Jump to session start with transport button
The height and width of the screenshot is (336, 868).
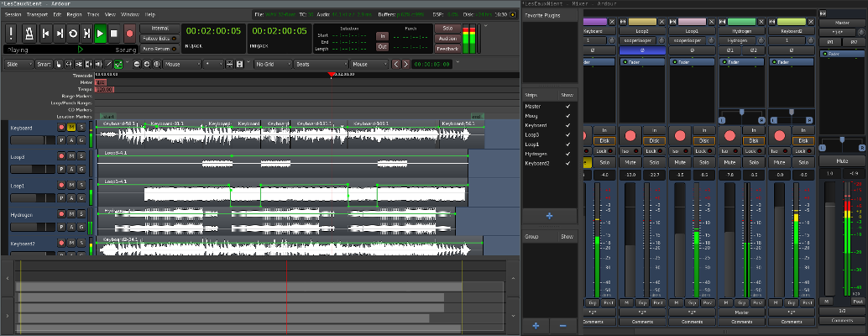click(x=46, y=34)
